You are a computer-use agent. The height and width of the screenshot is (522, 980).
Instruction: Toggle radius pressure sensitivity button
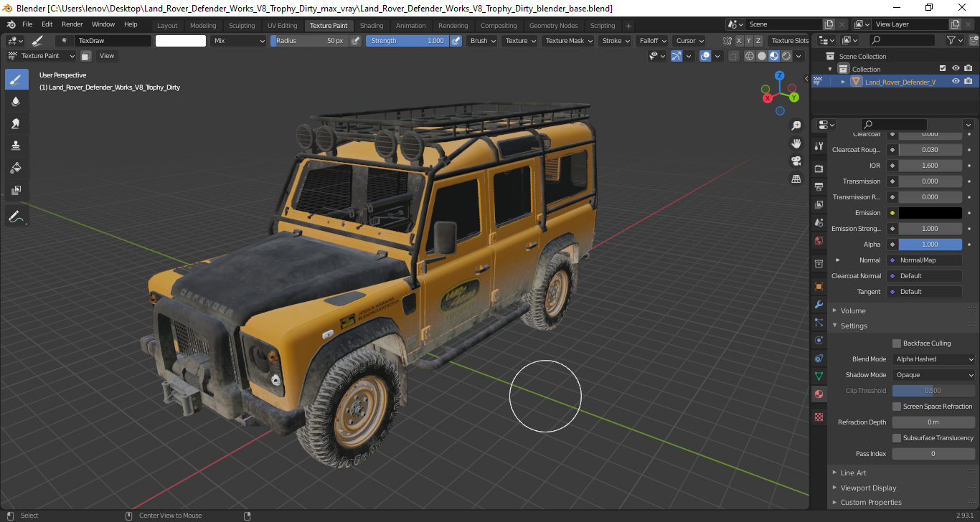click(355, 41)
